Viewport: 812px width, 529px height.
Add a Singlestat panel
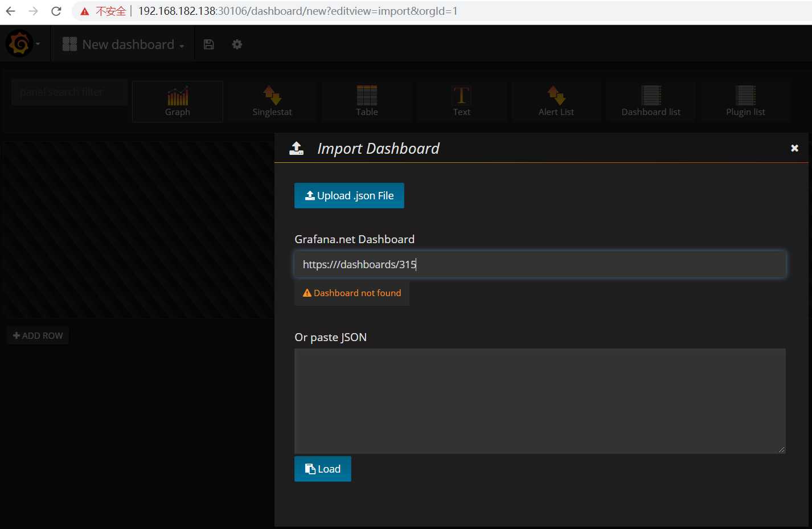click(272, 101)
